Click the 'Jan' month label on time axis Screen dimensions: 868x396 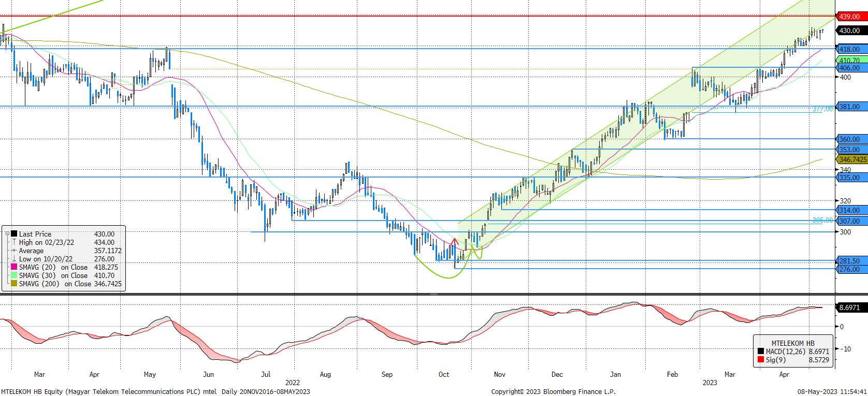(615, 374)
